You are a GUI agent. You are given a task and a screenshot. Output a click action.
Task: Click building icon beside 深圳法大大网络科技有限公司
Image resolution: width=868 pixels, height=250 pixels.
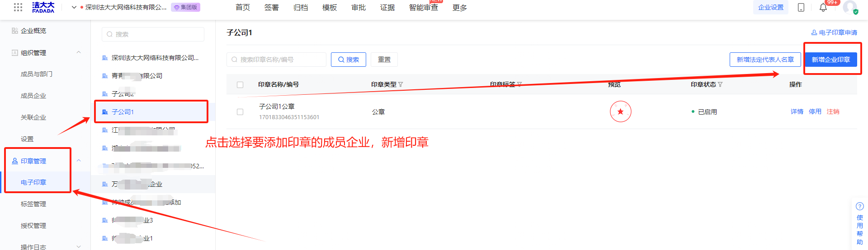105,58
